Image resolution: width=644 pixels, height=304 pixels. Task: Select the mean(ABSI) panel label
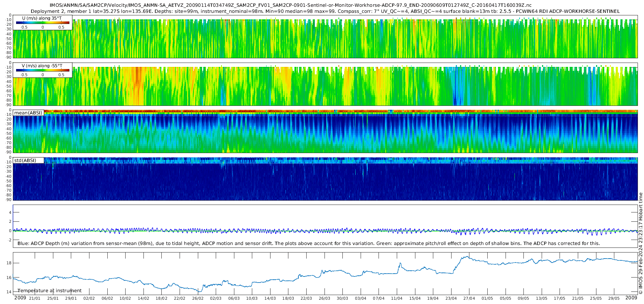click(x=28, y=113)
